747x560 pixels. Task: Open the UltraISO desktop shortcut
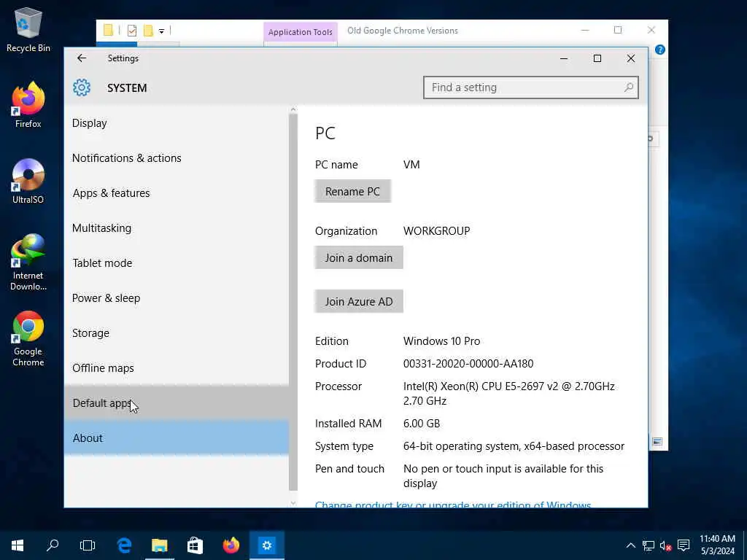(28, 181)
